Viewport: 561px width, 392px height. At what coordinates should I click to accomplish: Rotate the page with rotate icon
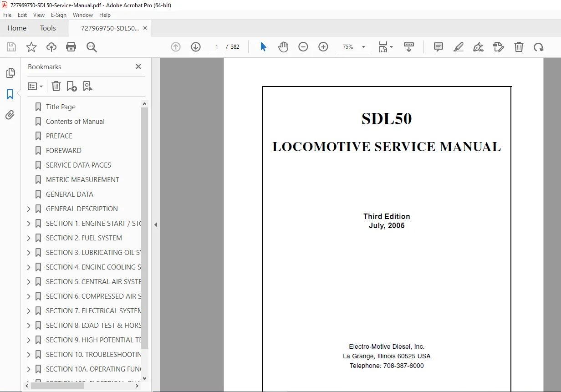tap(539, 47)
